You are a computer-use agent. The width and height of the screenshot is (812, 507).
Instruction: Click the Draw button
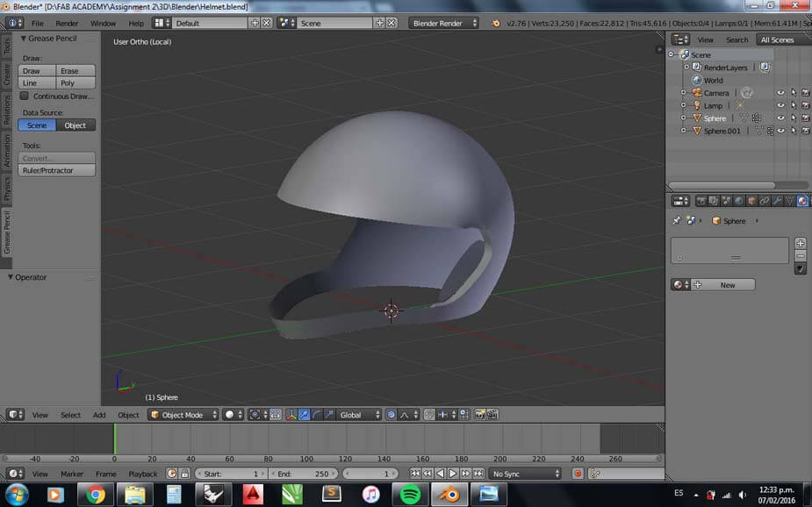pos(37,71)
